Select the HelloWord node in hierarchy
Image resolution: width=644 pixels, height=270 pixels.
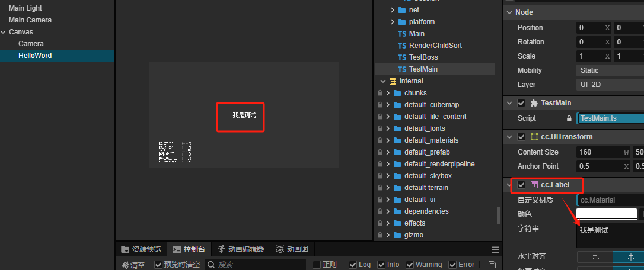point(57,56)
